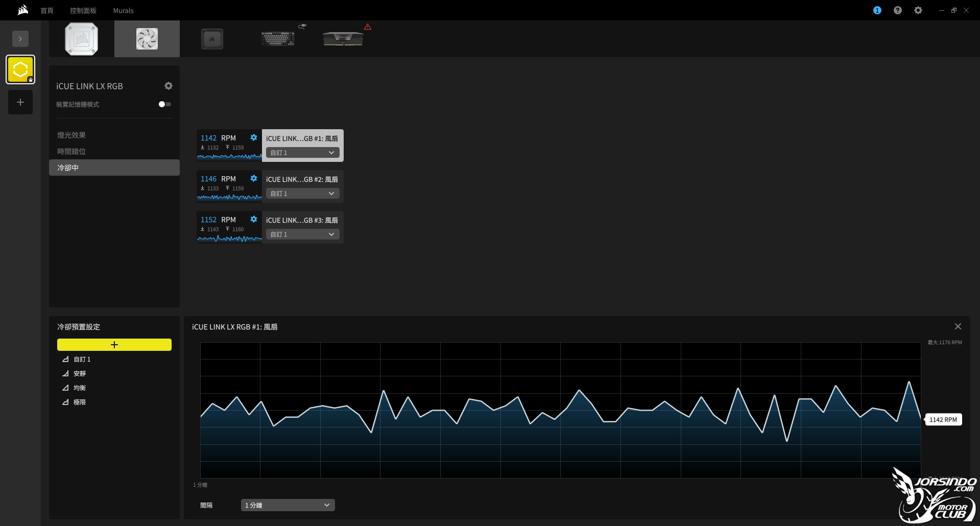Select the iCUE LINK LX RGB fan device

(147, 39)
